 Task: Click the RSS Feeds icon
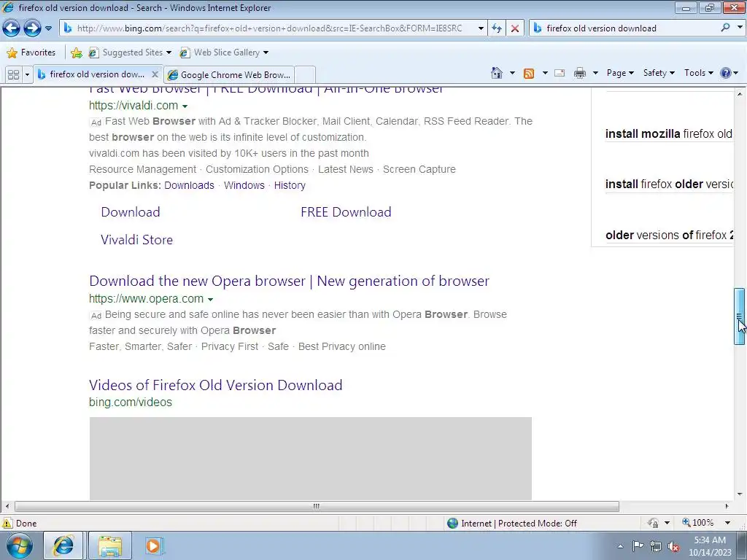529,73
